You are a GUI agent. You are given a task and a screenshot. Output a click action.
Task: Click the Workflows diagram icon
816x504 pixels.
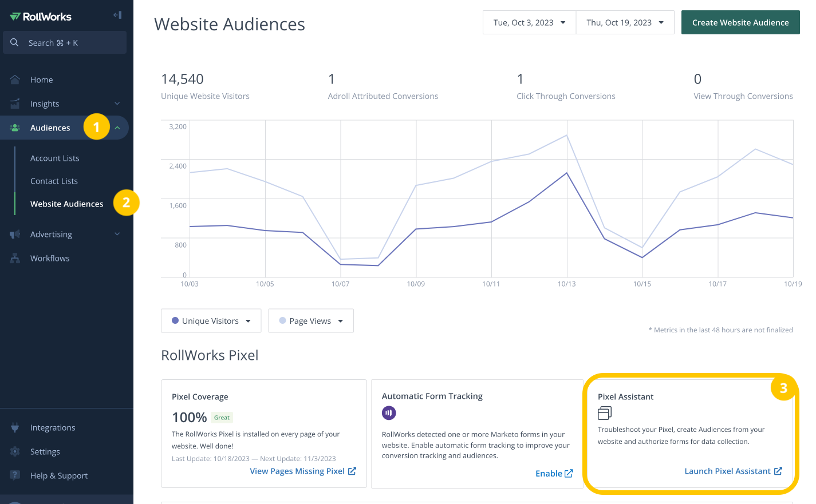pos(15,258)
